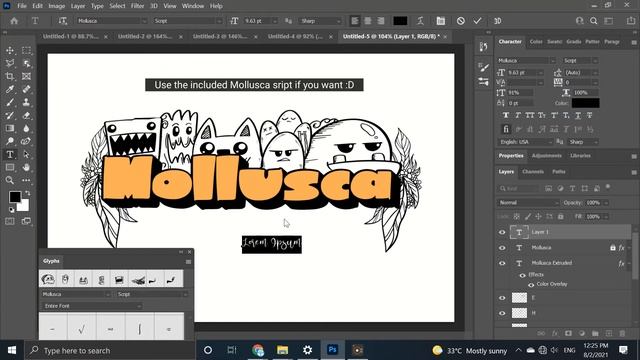Open the Filter menu
640x360 pixels.
(138, 6)
